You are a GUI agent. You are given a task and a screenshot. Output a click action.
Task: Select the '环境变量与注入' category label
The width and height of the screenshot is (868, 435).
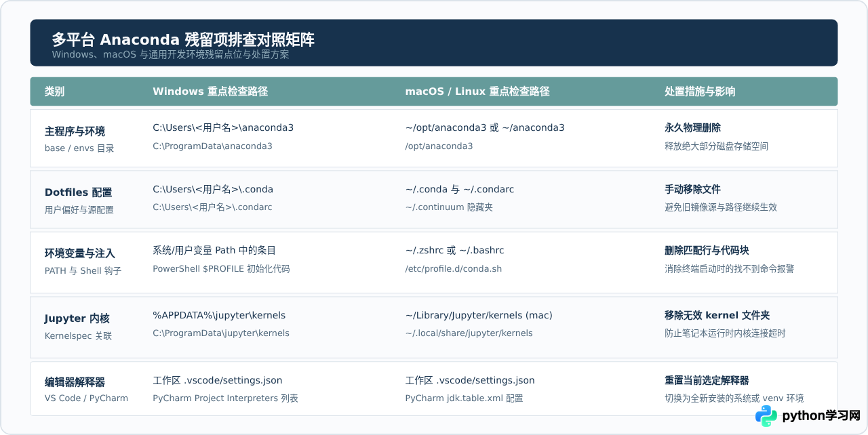80,253
